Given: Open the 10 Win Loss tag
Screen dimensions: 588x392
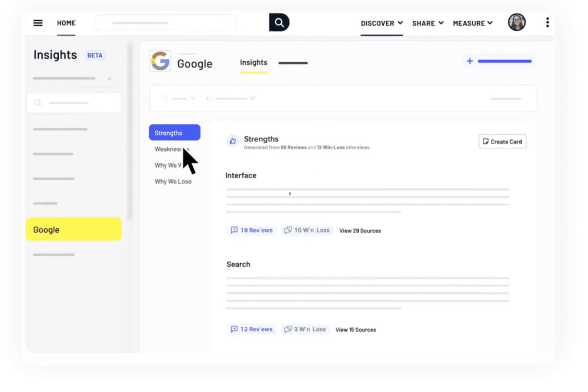Looking at the screenshot, I should coord(307,230).
